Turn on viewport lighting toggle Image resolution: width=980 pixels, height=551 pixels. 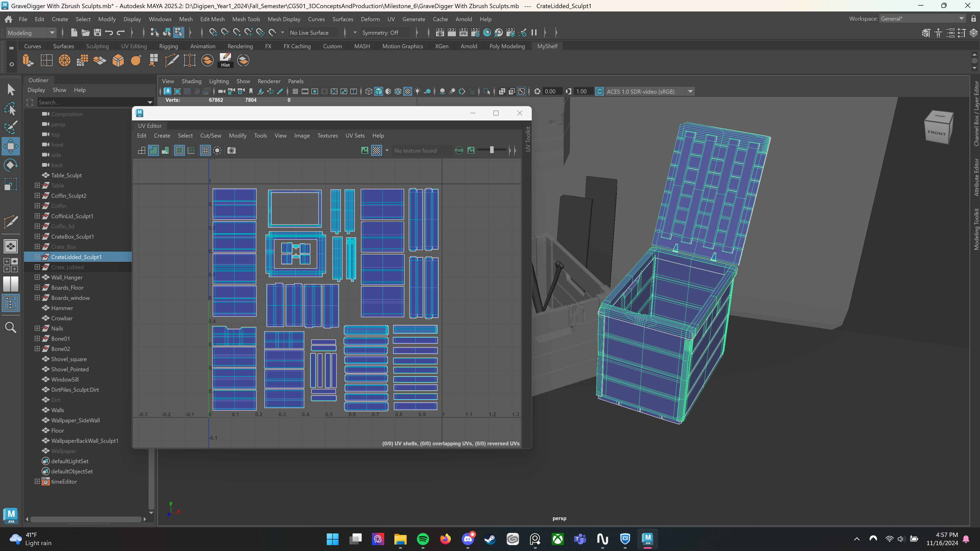point(417,91)
